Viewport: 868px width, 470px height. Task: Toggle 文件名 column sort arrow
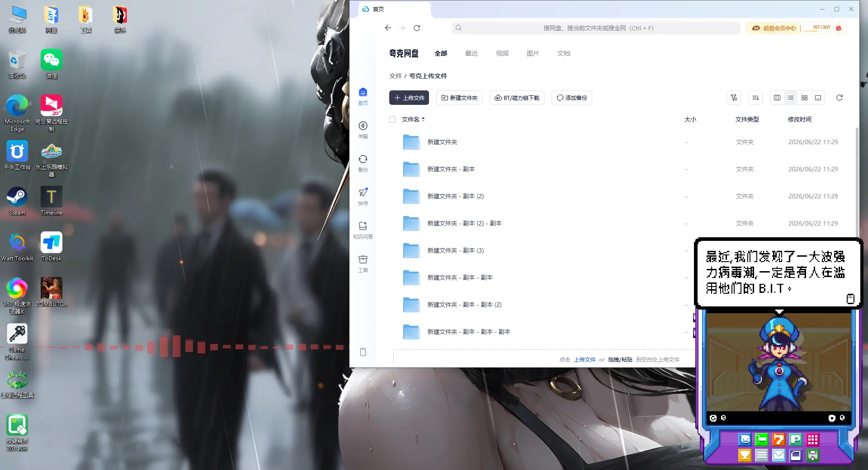[x=423, y=119]
